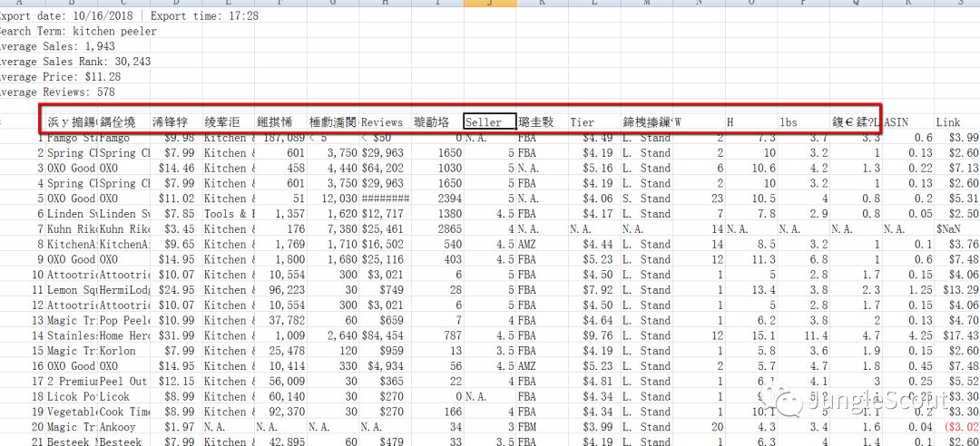Click the $NaN cell
The width and height of the screenshot is (980, 446).
[x=956, y=229]
